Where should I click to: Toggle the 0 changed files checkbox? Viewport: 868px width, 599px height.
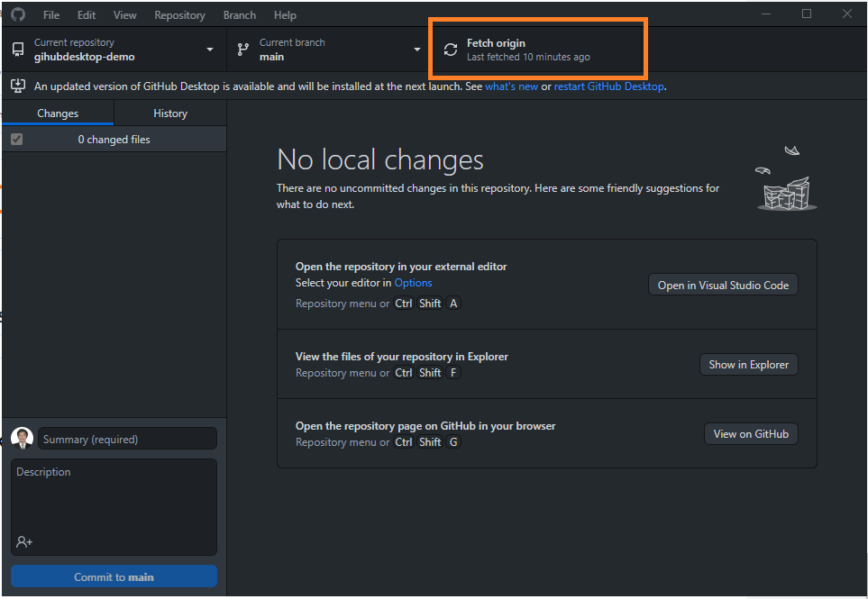click(16, 140)
